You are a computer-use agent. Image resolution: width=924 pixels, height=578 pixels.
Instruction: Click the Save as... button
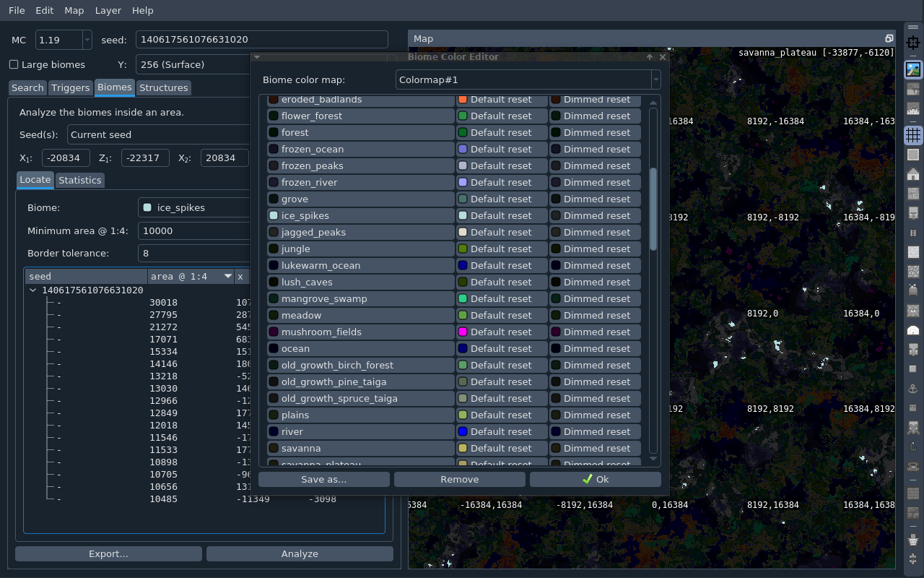(324, 479)
